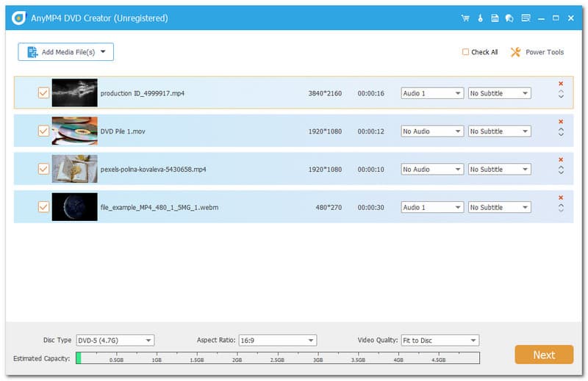This screenshot has height=381, width=588.
Task: Click the Add Media File(s) button
Action: (66, 52)
